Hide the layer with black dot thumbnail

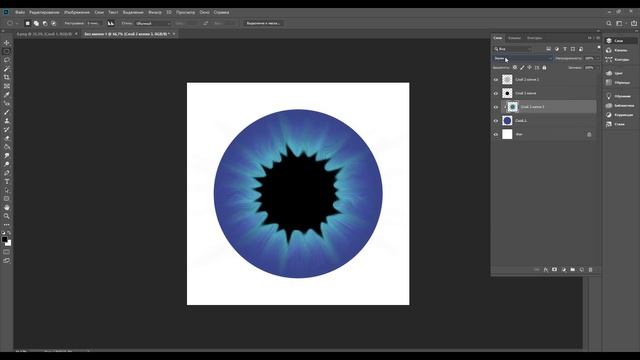point(496,93)
